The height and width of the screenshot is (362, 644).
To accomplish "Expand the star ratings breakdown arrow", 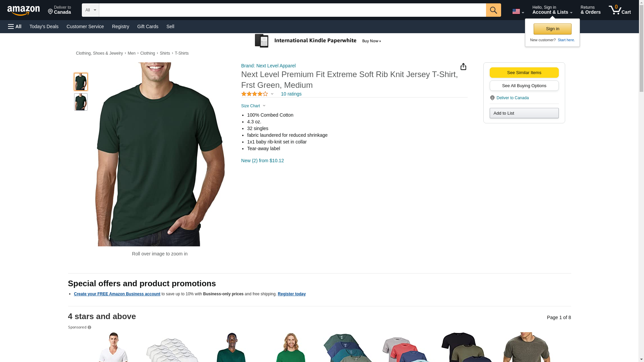I will click(x=272, y=94).
